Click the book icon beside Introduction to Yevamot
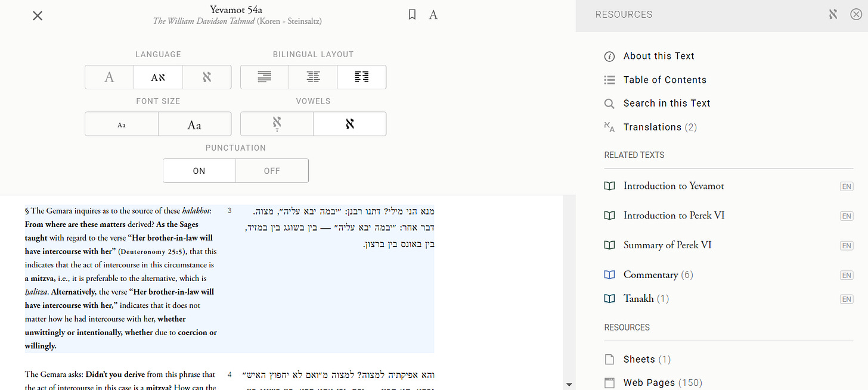Image resolution: width=868 pixels, height=390 pixels. tap(609, 186)
